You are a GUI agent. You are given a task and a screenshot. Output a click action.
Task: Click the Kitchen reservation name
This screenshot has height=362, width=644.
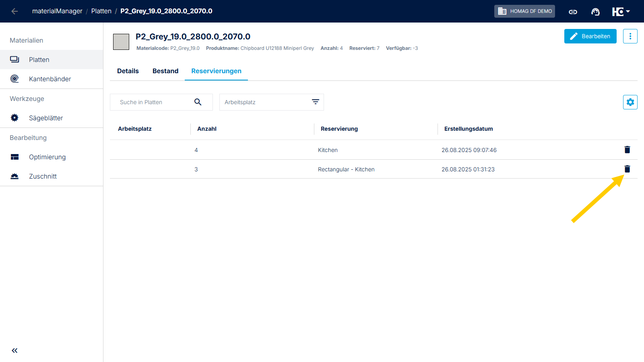point(328,150)
